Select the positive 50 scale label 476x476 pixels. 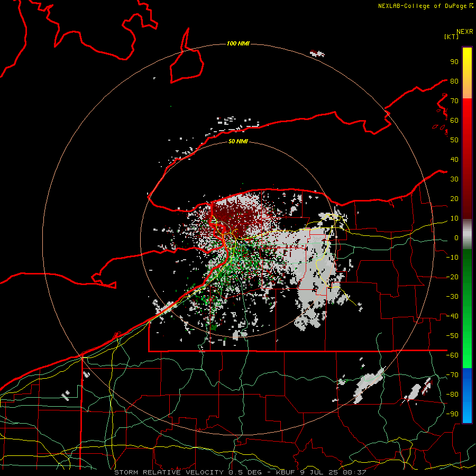(454, 140)
